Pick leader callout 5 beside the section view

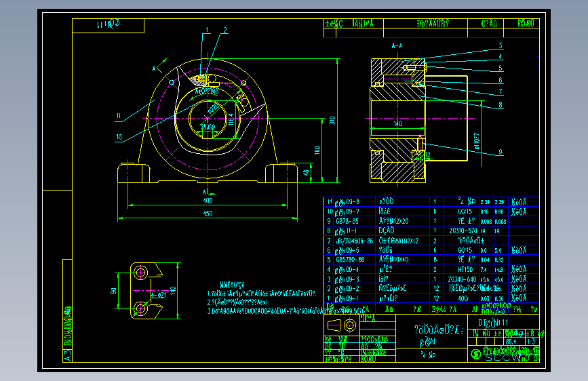point(501,68)
